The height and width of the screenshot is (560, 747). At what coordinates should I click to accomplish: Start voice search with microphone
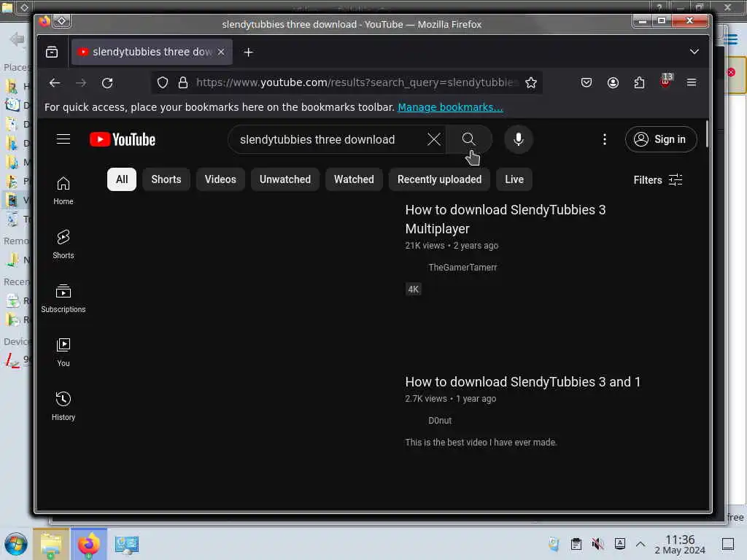pyautogui.click(x=519, y=139)
